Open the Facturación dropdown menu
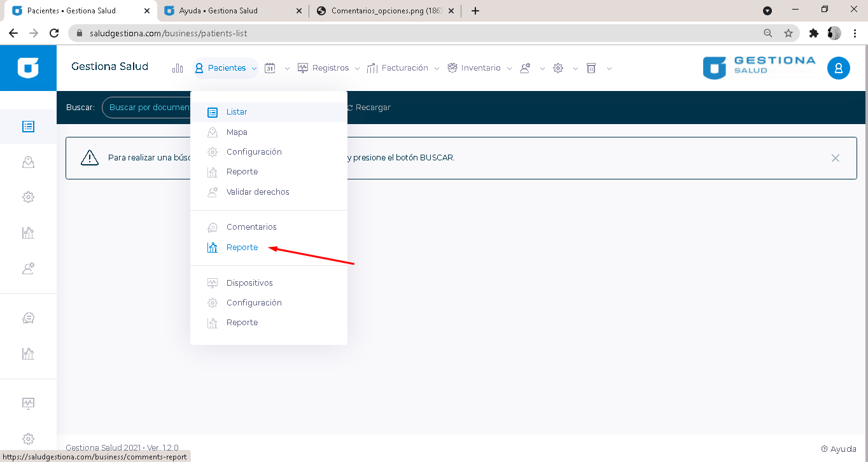The width and height of the screenshot is (868, 462). point(403,68)
